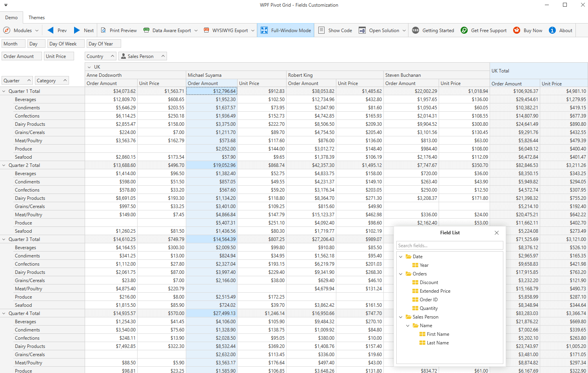Click the Getting Started icon

point(416,31)
